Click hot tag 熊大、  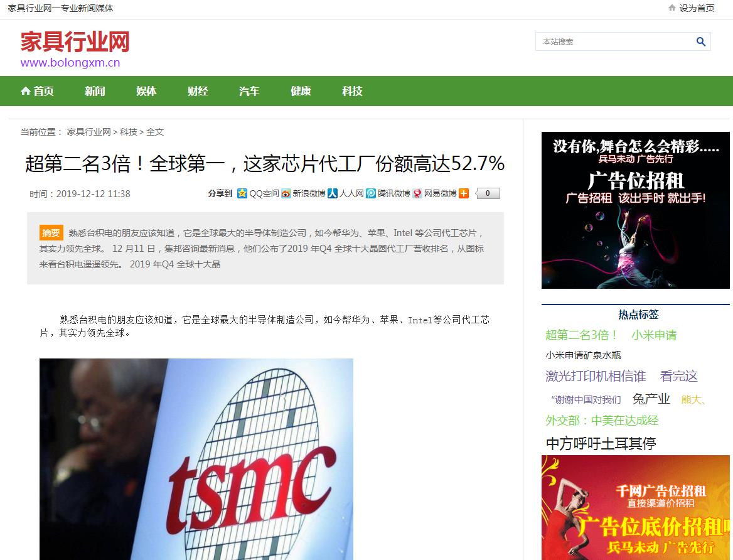tap(693, 399)
